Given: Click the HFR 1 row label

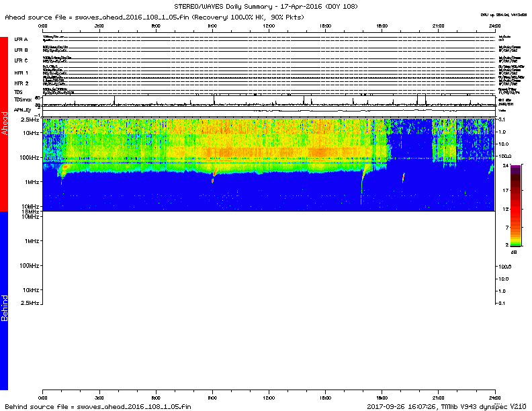Looking at the screenshot, I should (21, 73).
